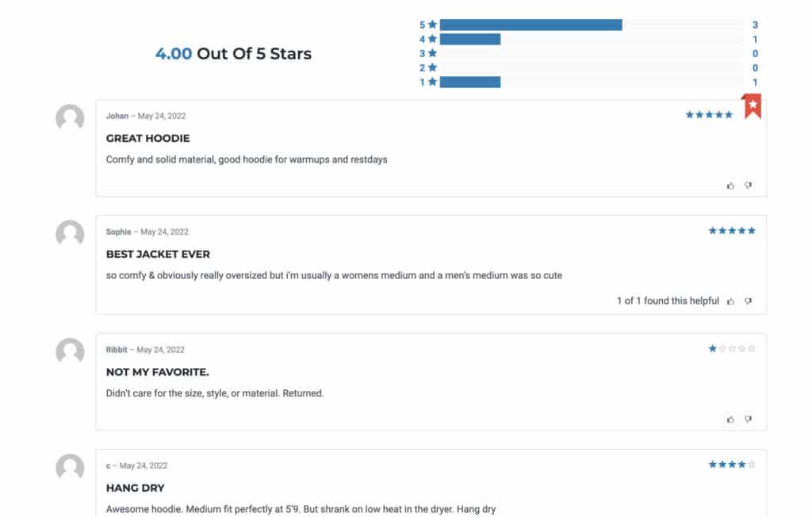The width and height of the screenshot is (812, 517).
Task: Select the 3 star rating row
Action: 588,53
